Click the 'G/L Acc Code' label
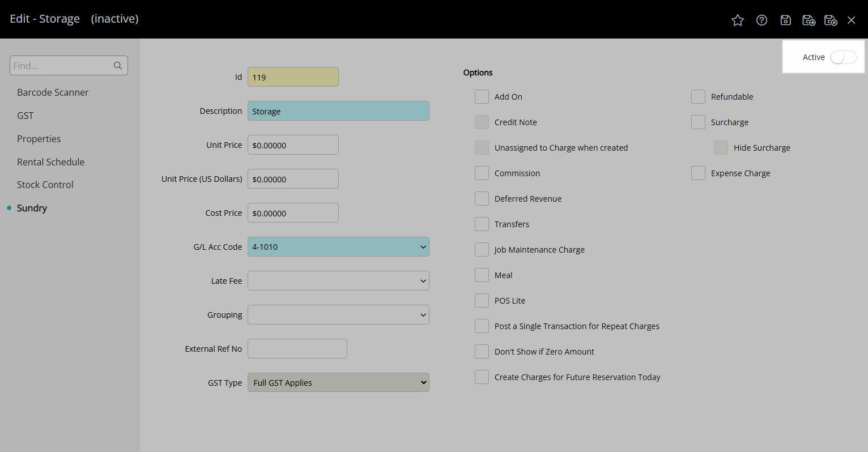 (x=218, y=247)
